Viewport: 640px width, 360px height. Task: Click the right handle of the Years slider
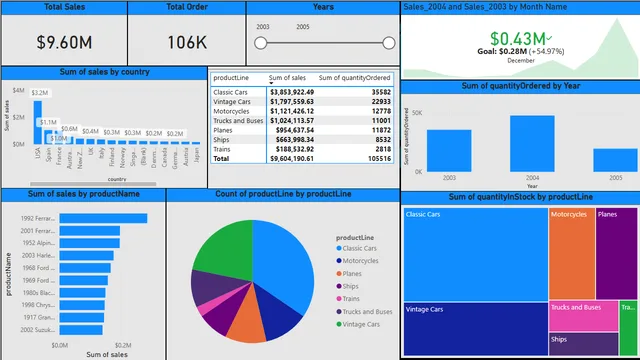pyautogui.click(x=389, y=43)
